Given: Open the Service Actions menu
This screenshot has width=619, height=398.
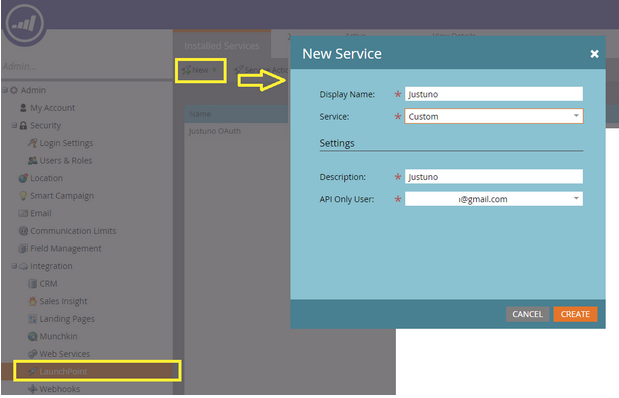Looking at the screenshot, I should coord(261,70).
